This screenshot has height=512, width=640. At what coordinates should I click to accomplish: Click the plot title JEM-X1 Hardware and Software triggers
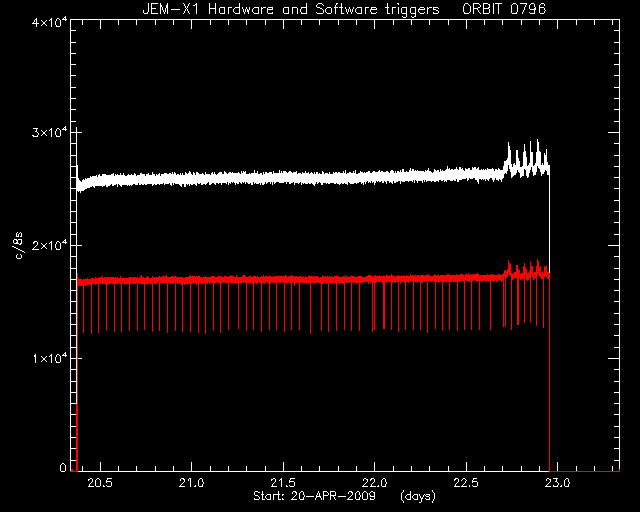coord(291,9)
